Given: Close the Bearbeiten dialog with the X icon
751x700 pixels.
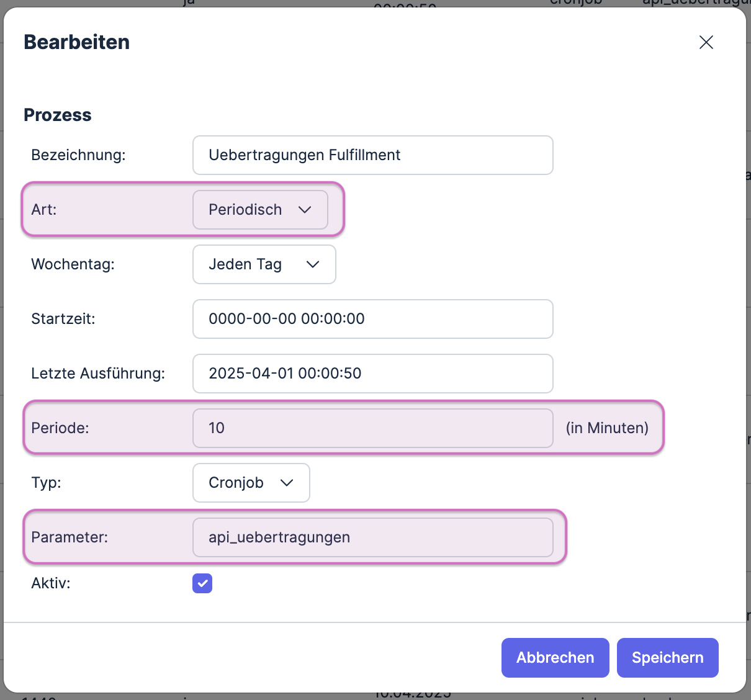Looking at the screenshot, I should coord(706,42).
